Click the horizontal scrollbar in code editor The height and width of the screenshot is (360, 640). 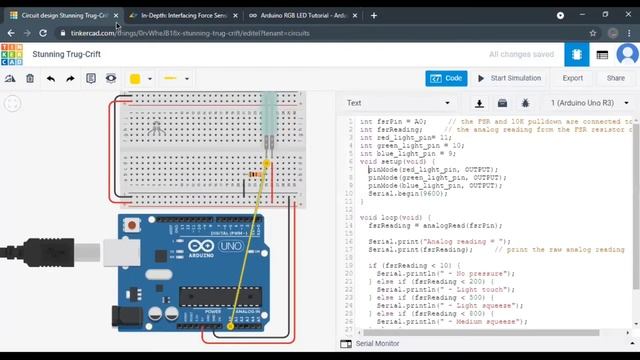tap(481, 333)
